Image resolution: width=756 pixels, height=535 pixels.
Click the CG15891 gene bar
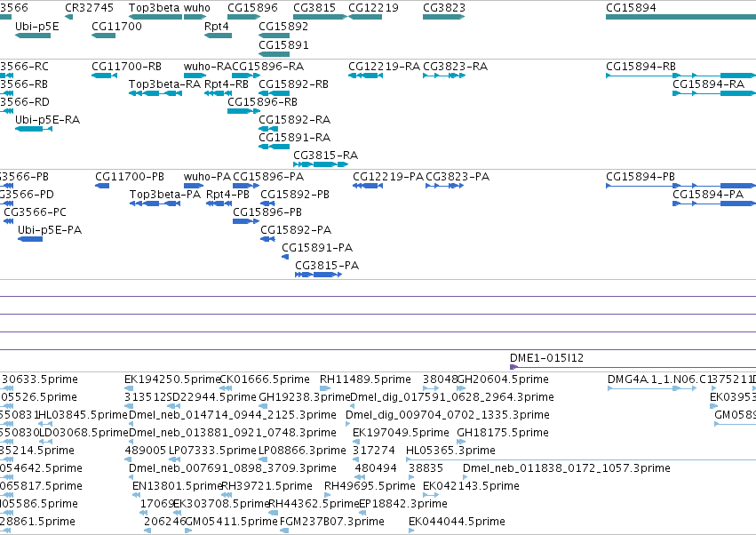coord(274,53)
